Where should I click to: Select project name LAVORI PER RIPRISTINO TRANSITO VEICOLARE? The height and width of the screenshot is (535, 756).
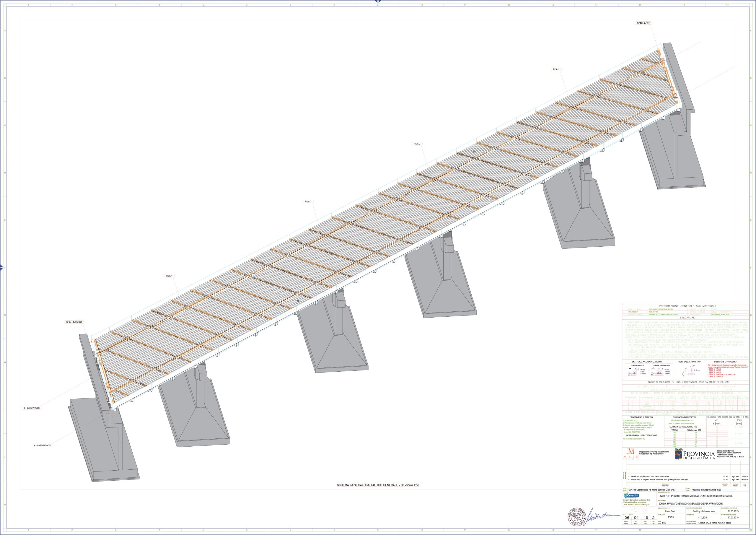pyautogui.click(x=696, y=496)
